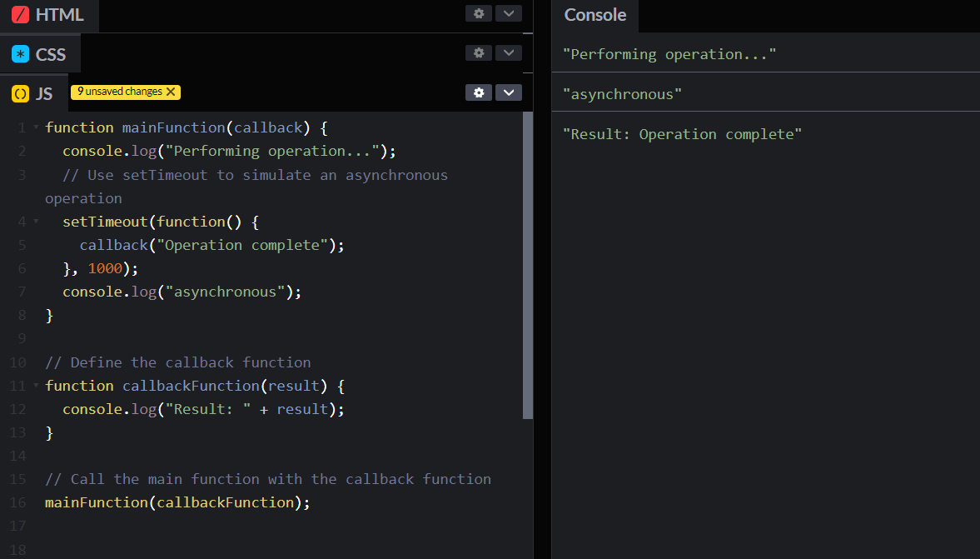This screenshot has height=559, width=980.
Task: Click the "// Call the main function" comment
Action: point(268,480)
